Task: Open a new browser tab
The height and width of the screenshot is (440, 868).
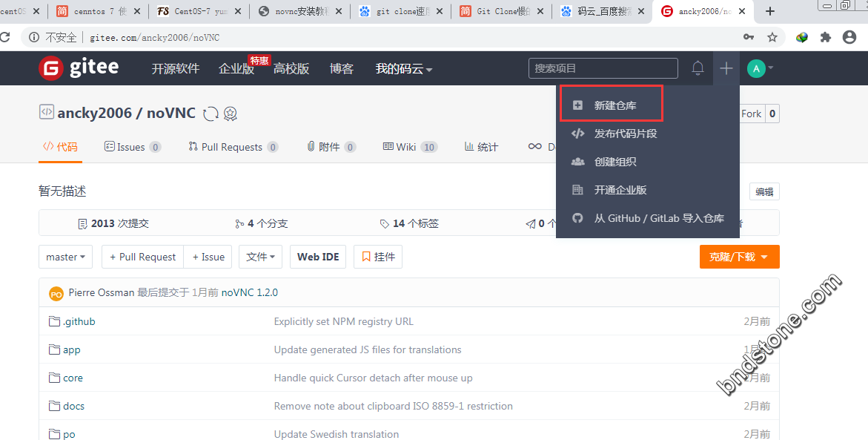Action: tap(769, 11)
